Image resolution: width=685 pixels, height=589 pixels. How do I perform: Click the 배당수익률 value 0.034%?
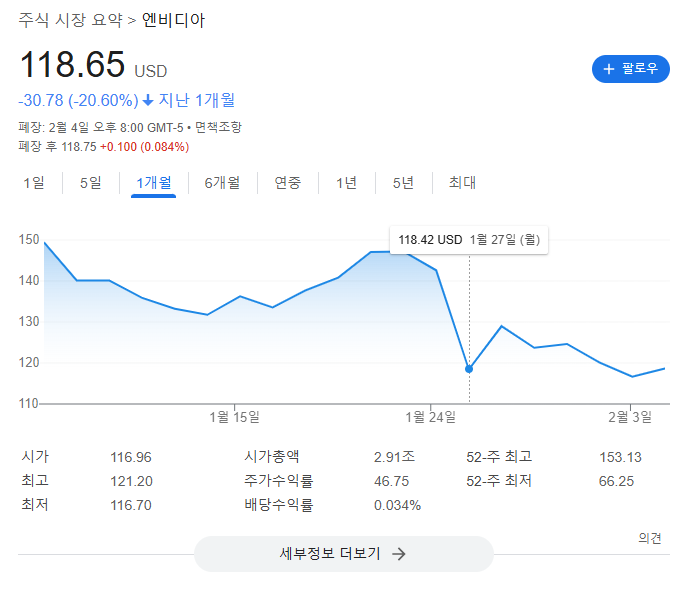coord(398,505)
